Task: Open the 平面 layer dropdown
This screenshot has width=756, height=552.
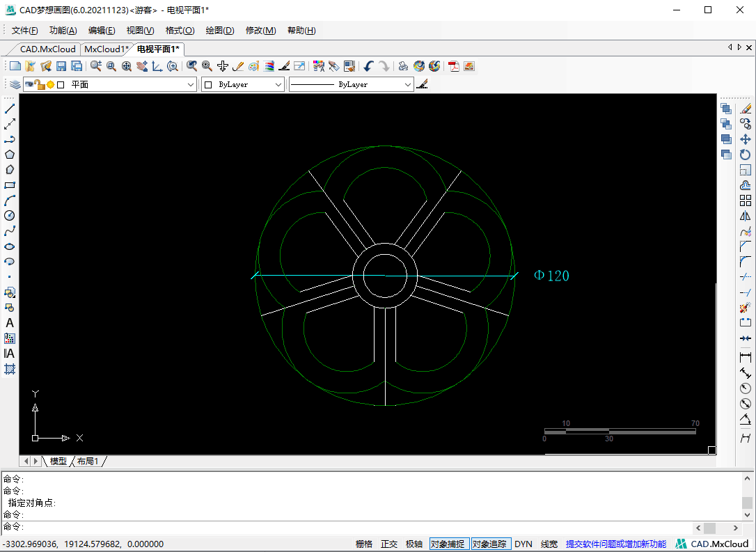Action: (191, 84)
